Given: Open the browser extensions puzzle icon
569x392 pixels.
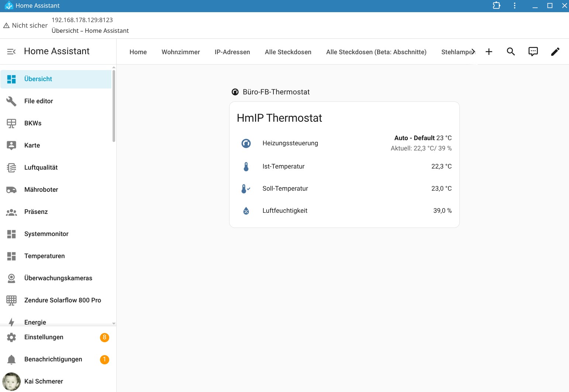Looking at the screenshot, I should click(x=496, y=6).
